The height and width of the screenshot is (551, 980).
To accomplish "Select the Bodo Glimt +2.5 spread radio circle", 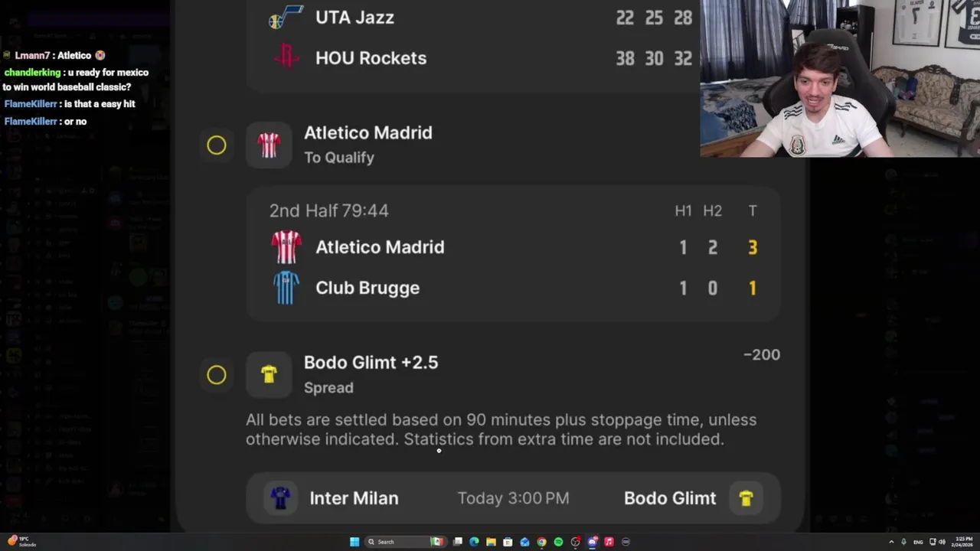I will [217, 375].
